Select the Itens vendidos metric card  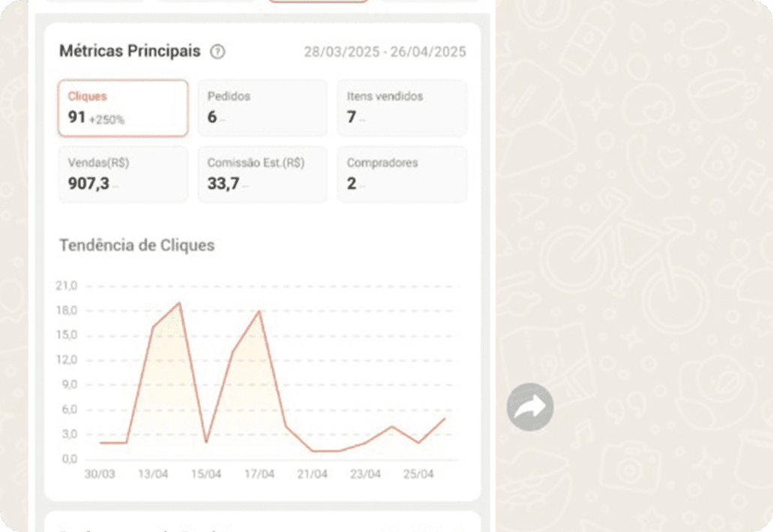pos(402,108)
